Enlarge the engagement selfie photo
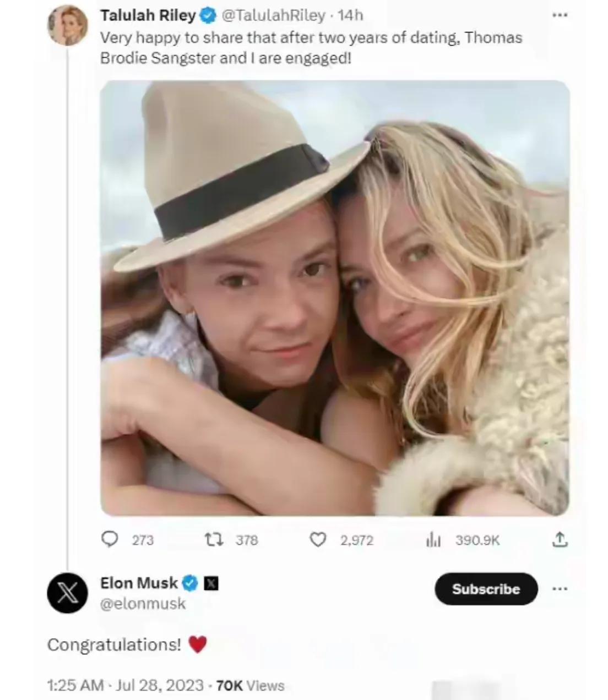The height and width of the screenshot is (700, 608). (335, 298)
